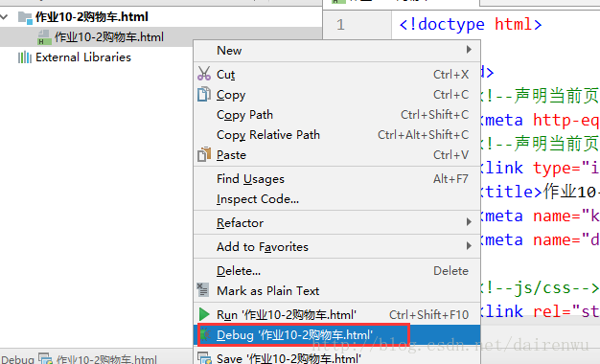The height and width of the screenshot is (364, 600).
Task: Select Copy Relative Path menu entry
Action: [x=337, y=135]
